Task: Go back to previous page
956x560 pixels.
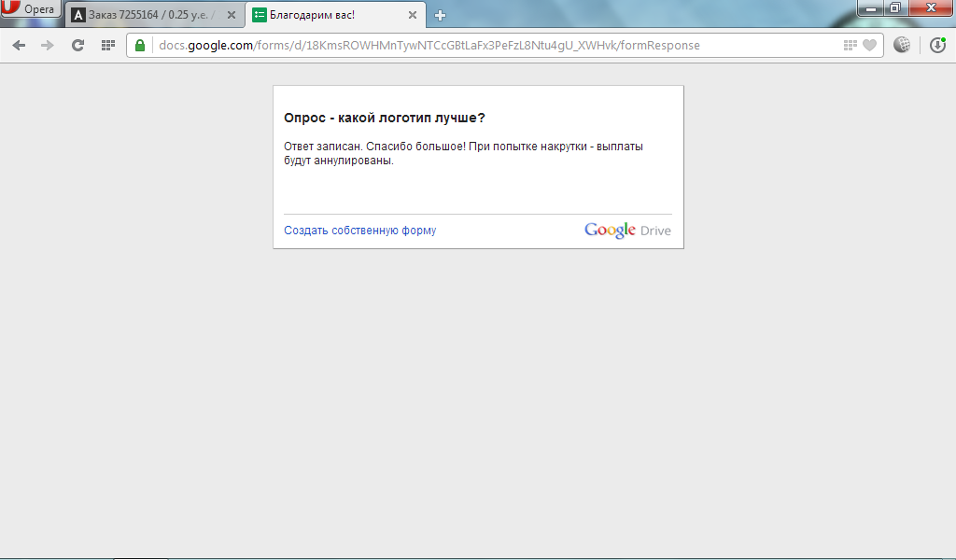Action: click(x=19, y=45)
